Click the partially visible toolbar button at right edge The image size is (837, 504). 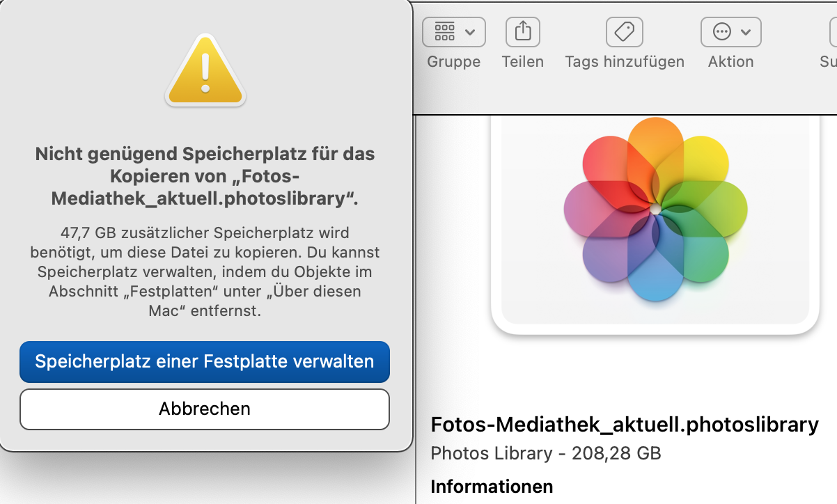pyautogui.click(x=832, y=32)
